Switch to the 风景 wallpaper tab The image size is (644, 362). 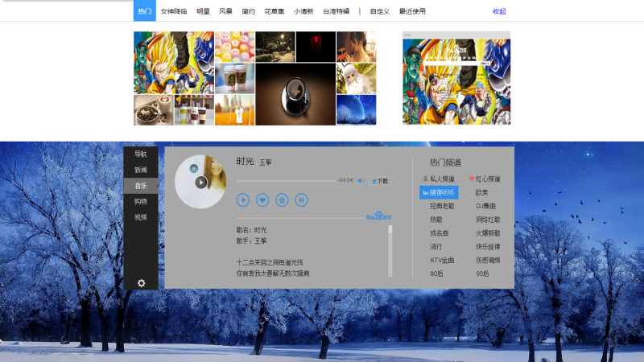(x=225, y=11)
